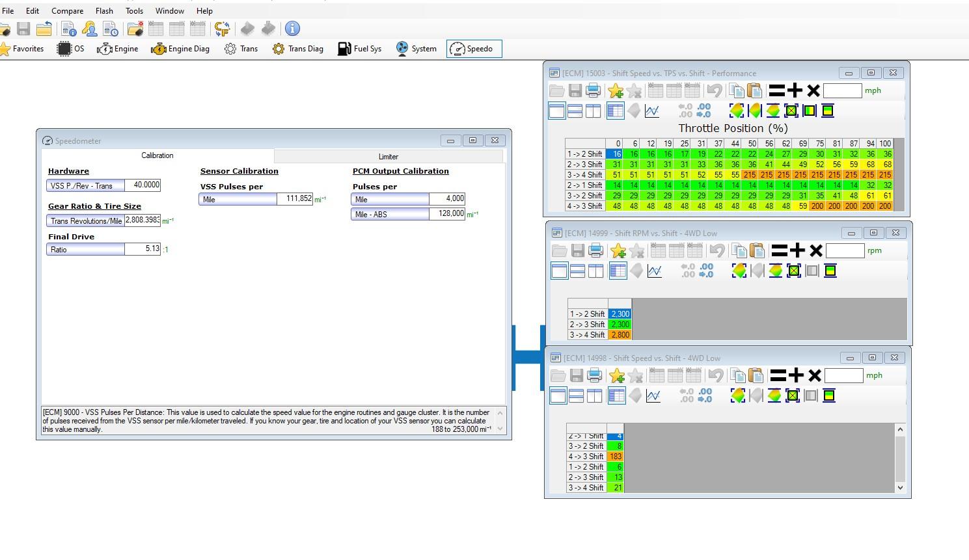Print the Shift Speed Performance table
The width and height of the screenshot is (969, 560).
[x=593, y=91]
